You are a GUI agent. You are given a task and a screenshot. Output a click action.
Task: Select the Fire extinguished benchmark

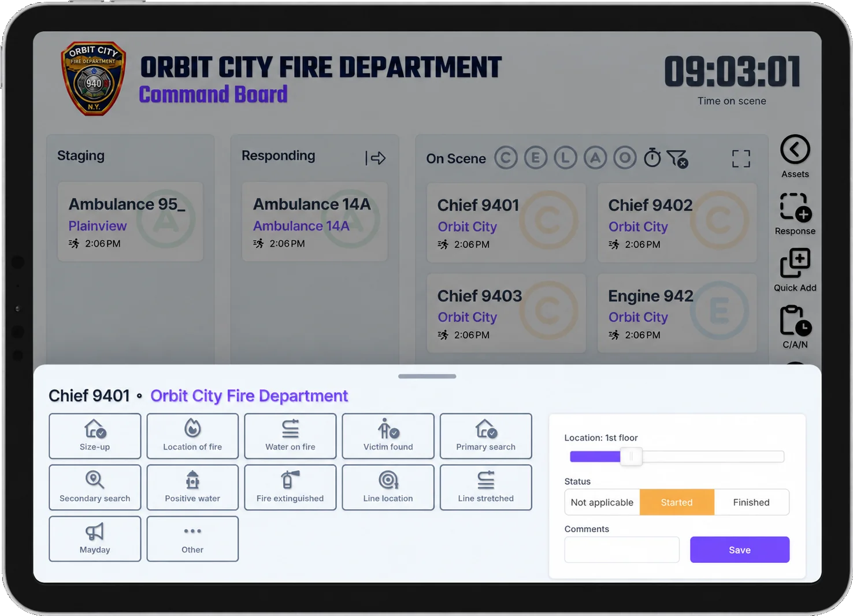click(x=290, y=488)
